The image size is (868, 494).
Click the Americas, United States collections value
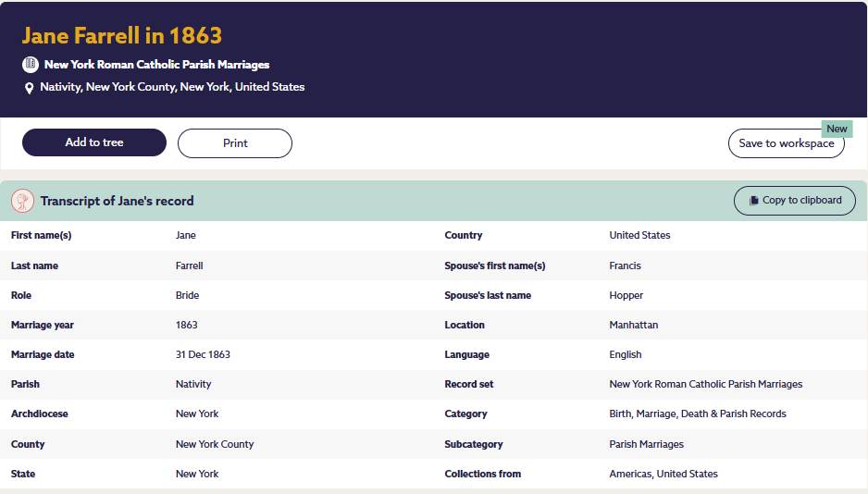(663, 474)
